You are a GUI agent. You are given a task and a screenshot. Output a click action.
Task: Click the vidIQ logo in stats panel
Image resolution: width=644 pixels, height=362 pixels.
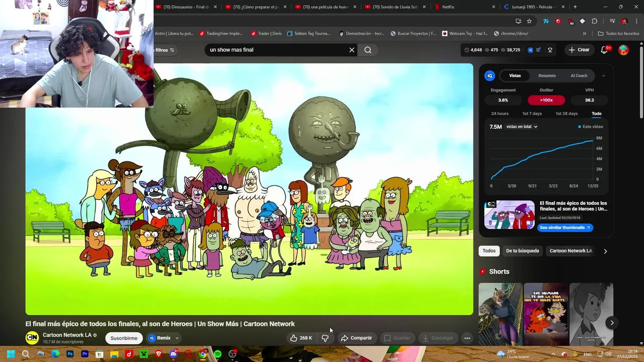[490, 75]
